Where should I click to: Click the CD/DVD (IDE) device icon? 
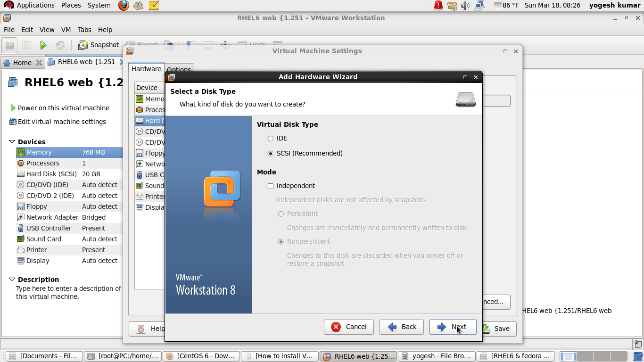21,185
